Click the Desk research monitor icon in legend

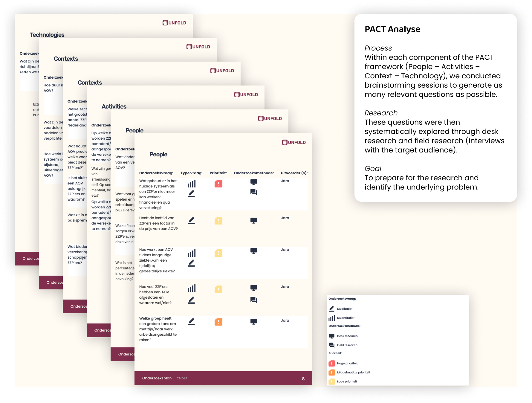(x=332, y=336)
